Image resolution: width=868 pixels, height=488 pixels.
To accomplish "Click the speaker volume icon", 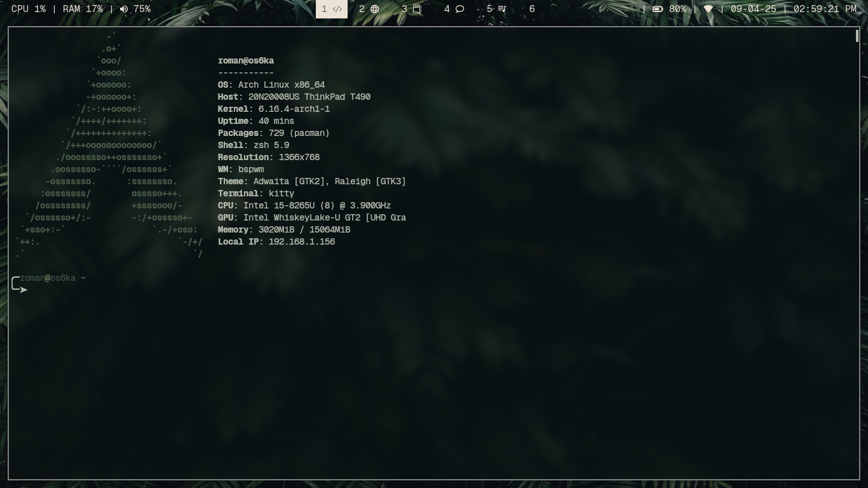I will coord(123,9).
